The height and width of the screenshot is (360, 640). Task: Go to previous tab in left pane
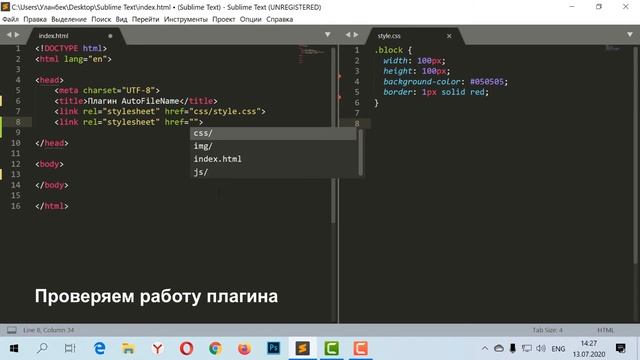pos(9,35)
